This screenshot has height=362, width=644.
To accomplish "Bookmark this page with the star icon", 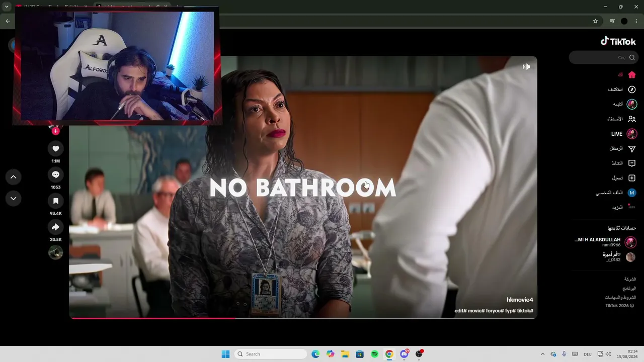I will (x=595, y=21).
